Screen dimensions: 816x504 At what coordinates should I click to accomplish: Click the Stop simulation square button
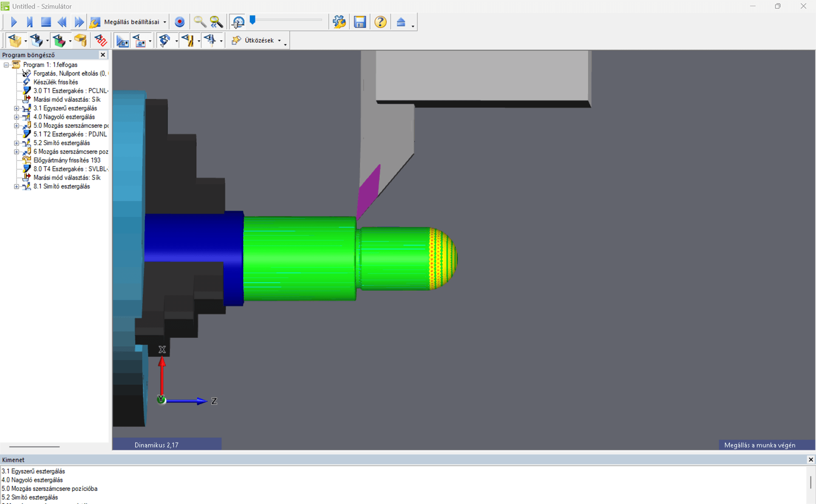[46, 22]
